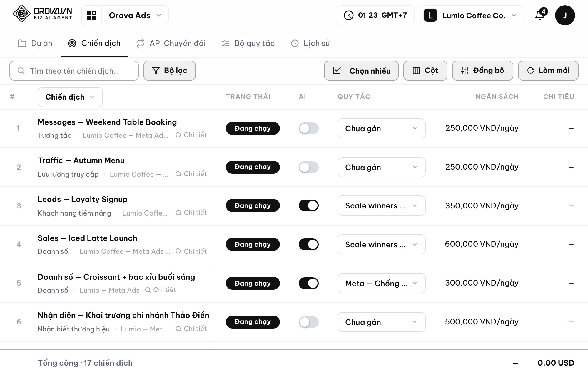Click detail magnifier for Weekend Table Booking

click(178, 135)
